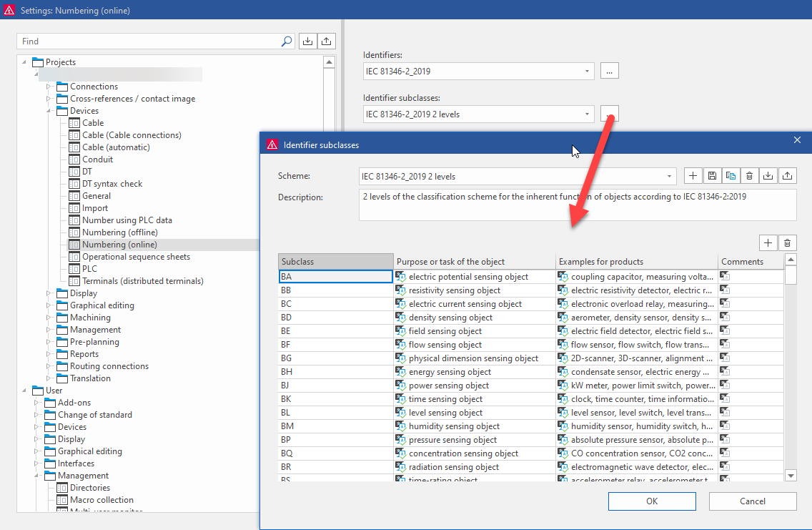Import a scheme with the download-arrow icon

(x=768, y=176)
